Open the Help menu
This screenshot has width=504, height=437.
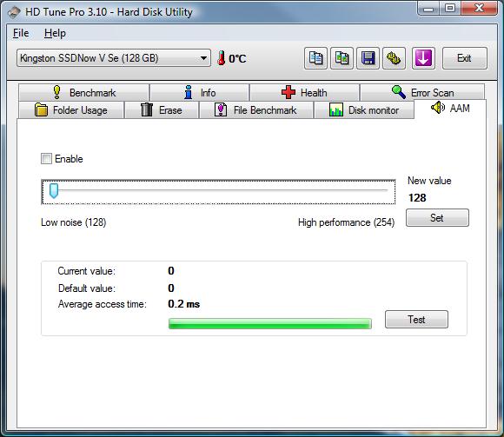tap(55, 33)
